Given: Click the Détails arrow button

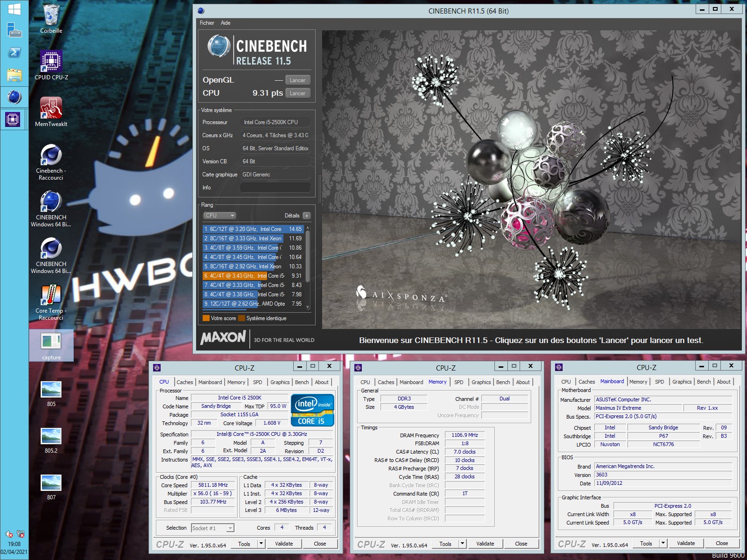Looking at the screenshot, I should [307, 216].
